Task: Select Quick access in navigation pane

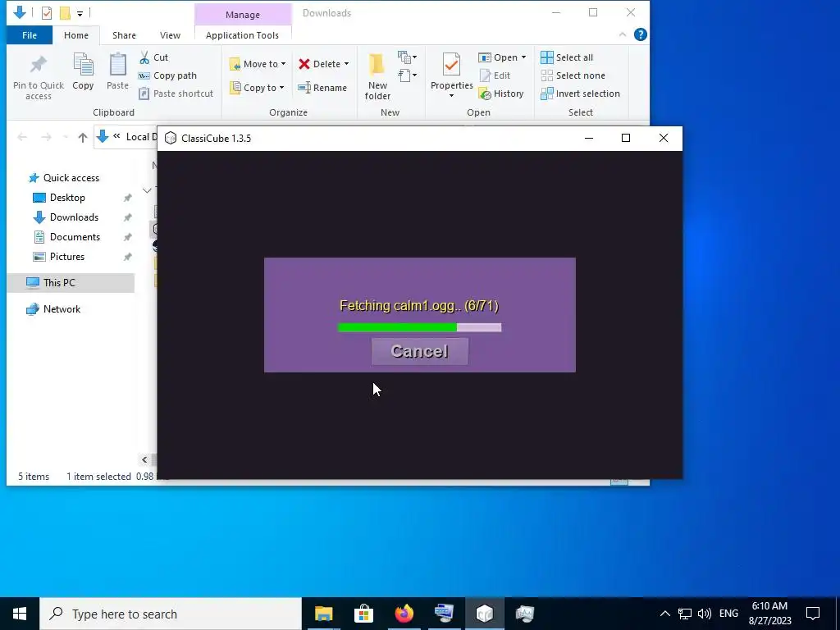Action: [x=71, y=178]
